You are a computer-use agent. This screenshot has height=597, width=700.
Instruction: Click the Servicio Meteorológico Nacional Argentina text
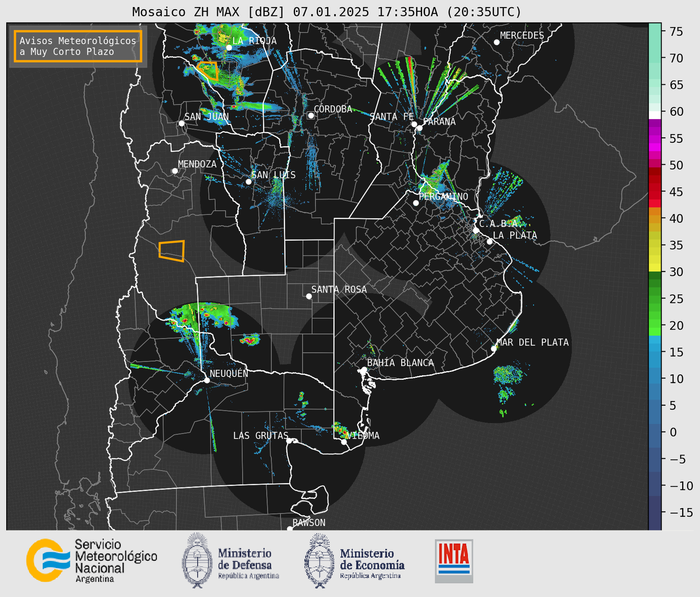tap(116, 561)
